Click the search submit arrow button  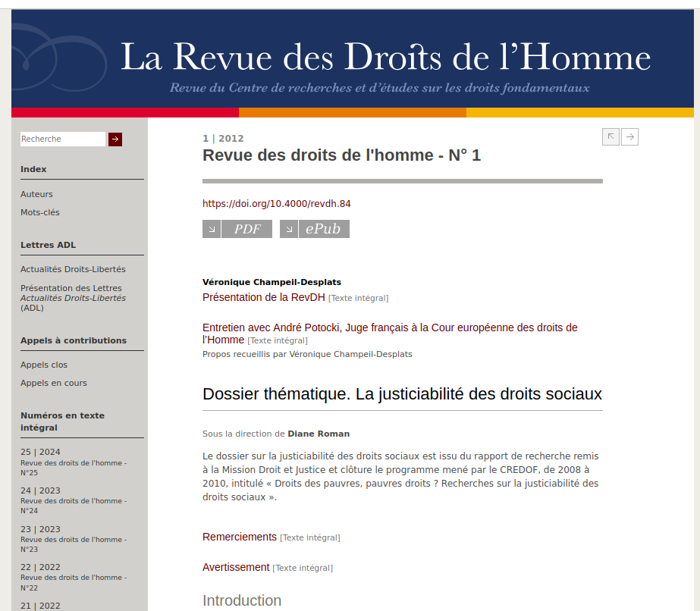point(115,139)
